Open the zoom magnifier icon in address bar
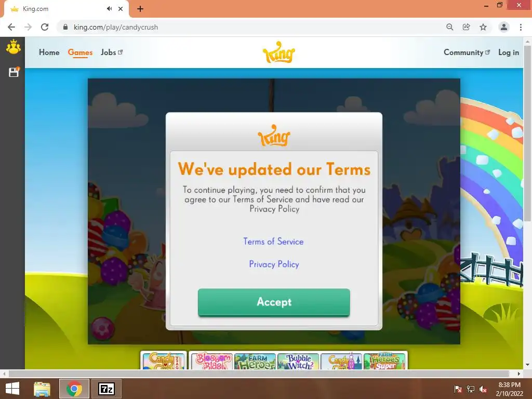 click(x=449, y=27)
